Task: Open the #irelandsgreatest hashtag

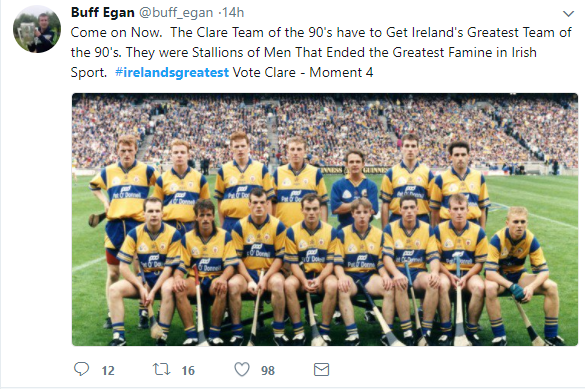Action: (172, 72)
